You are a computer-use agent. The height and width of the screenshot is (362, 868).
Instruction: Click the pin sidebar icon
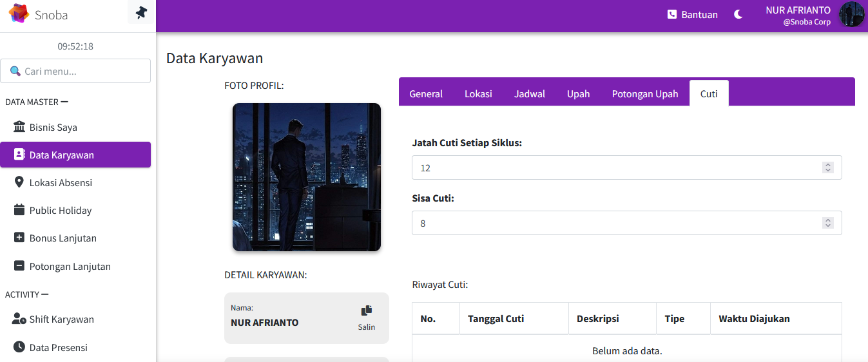[x=141, y=13]
